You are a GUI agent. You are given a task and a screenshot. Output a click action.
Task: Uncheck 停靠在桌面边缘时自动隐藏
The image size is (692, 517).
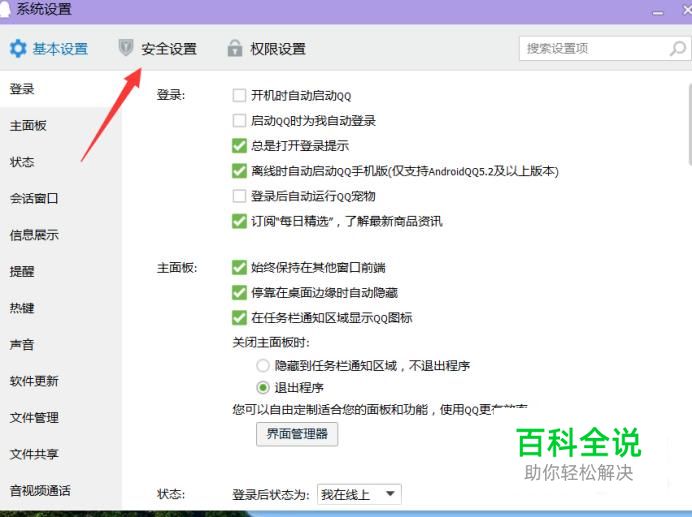(x=239, y=292)
